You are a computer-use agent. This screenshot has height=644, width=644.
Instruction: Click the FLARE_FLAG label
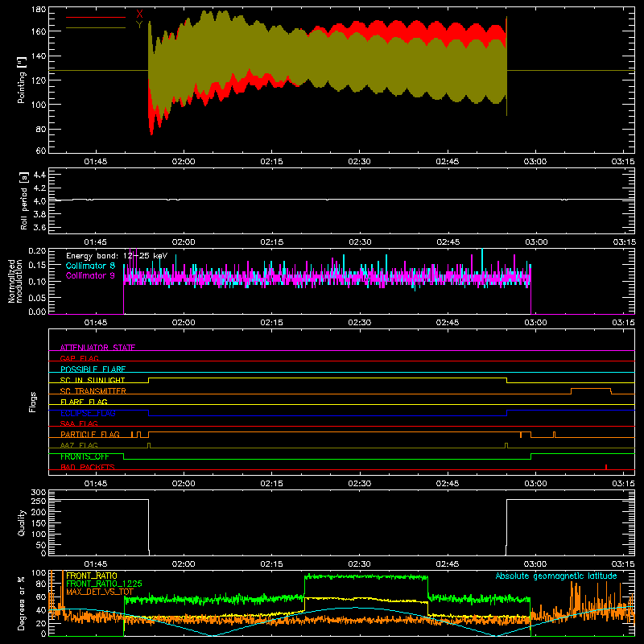point(84,402)
